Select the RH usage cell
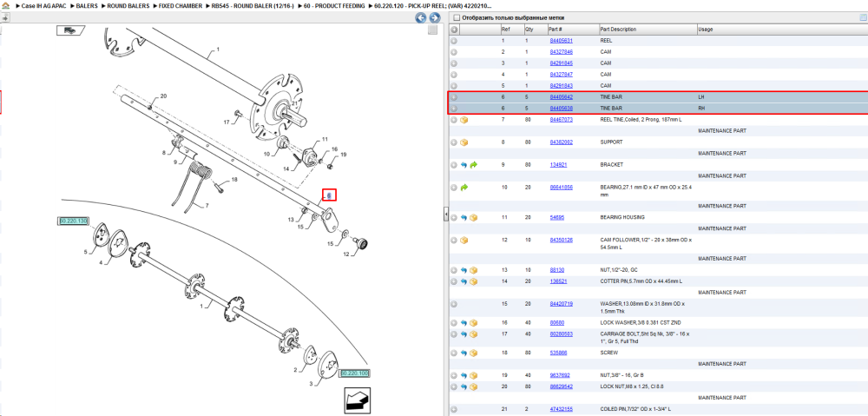Viewport: 868px width, 416px height. click(x=782, y=108)
